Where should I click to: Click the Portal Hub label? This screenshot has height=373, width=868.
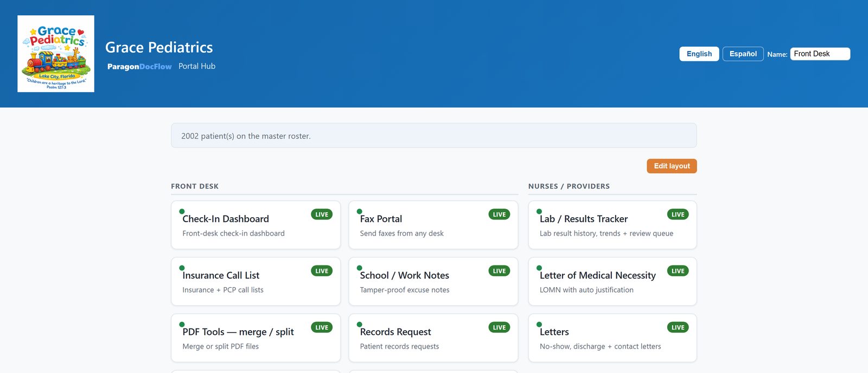click(x=197, y=66)
